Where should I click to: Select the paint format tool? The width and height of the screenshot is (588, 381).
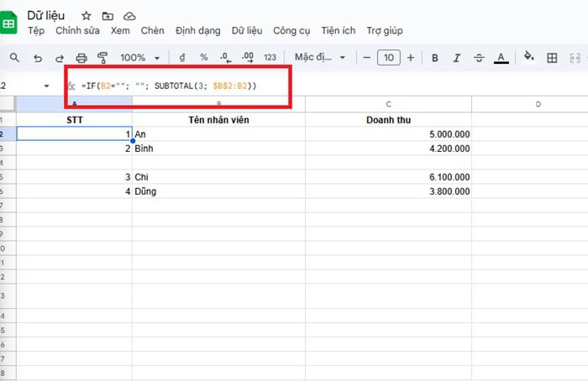(102, 58)
